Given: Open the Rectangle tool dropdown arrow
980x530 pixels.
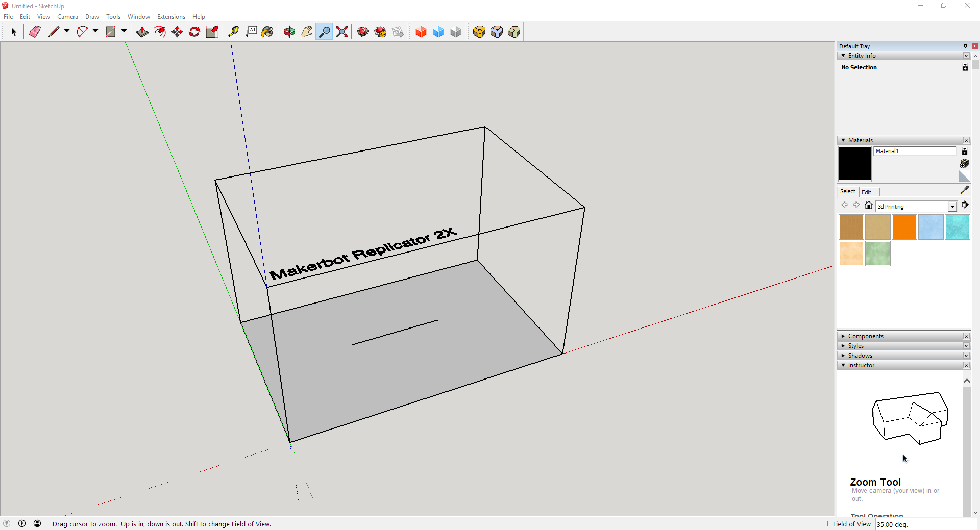Looking at the screenshot, I should 124,31.
